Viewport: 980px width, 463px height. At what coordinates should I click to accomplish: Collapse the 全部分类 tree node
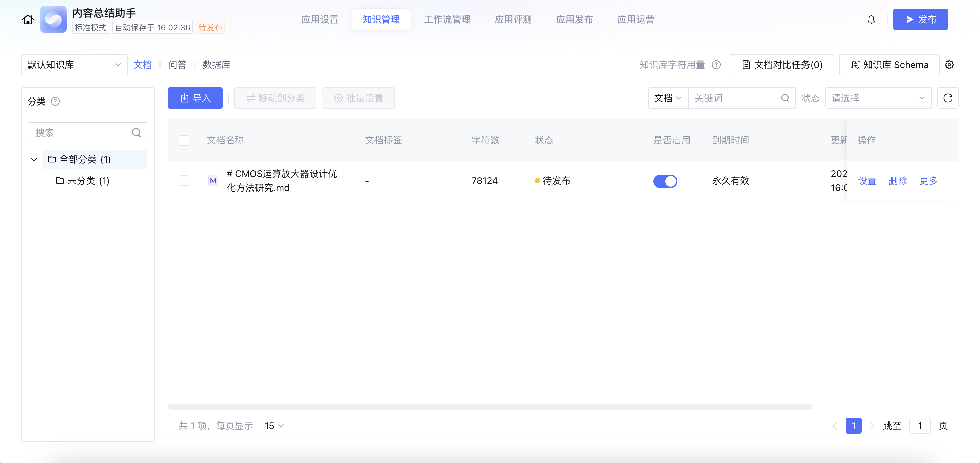click(x=34, y=159)
